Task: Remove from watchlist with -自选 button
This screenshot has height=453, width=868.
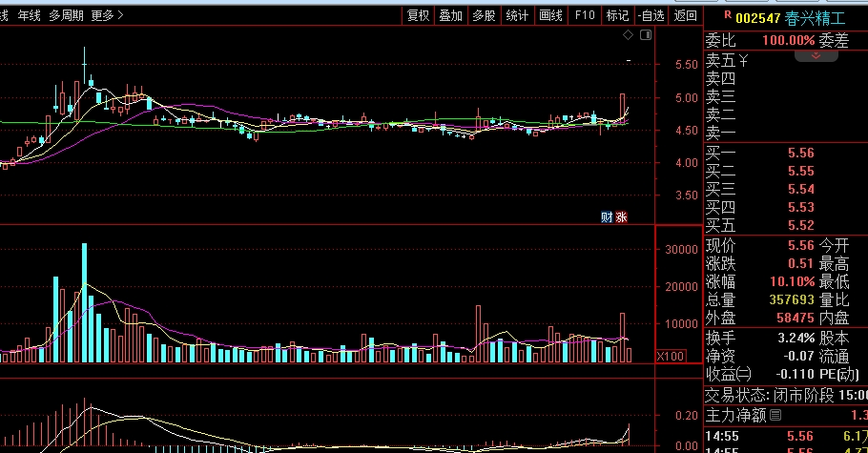Action: point(651,15)
